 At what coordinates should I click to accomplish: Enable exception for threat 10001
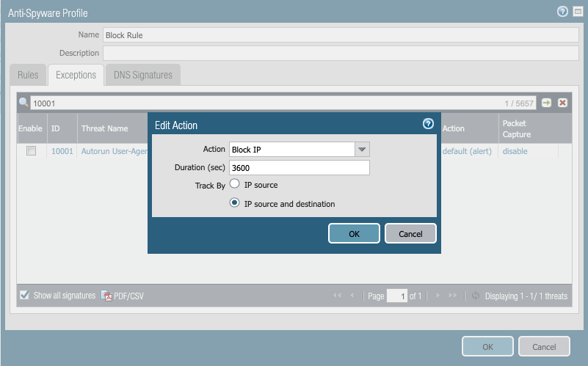[x=31, y=151]
